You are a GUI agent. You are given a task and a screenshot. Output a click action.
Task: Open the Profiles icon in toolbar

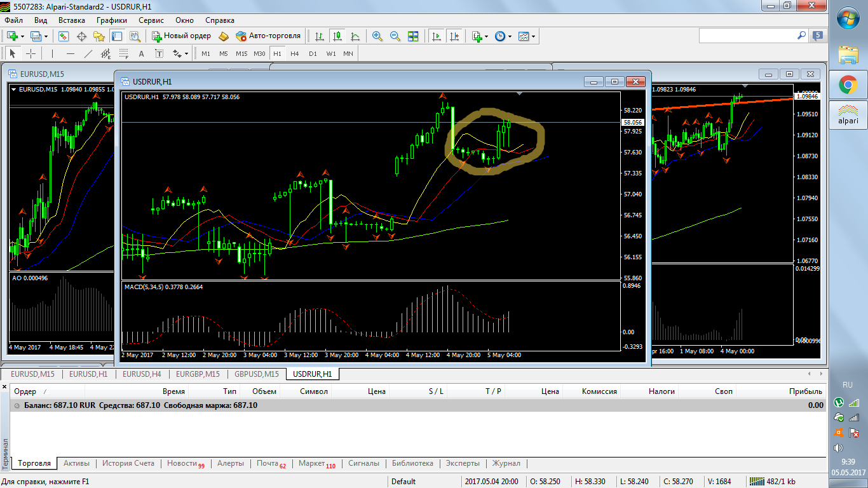click(x=37, y=36)
